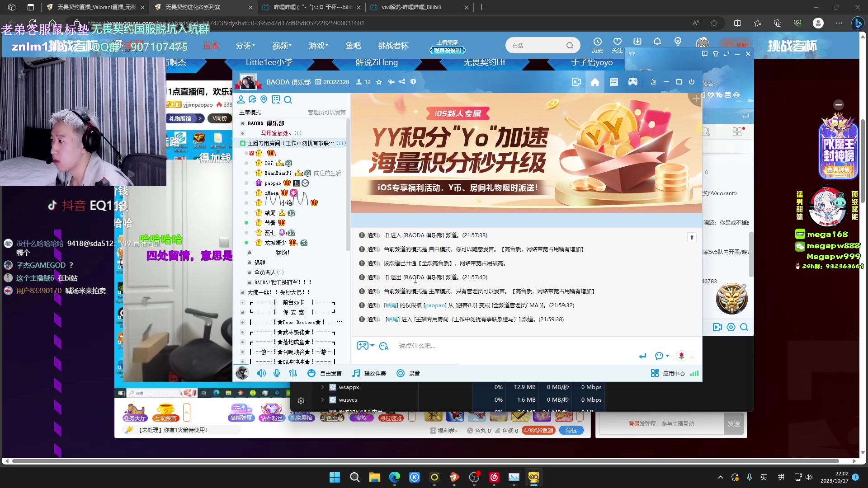Open the recent chat bubble icon above channel tree
The image size is (868, 488).
[x=252, y=99]
